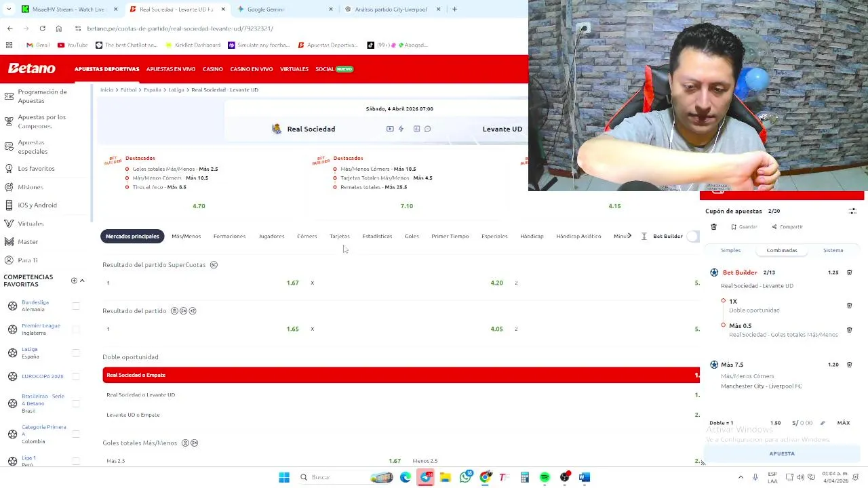Open Spotify from the Windows taskbar
This screenshot has width=868, height=488.
point(545,477)
